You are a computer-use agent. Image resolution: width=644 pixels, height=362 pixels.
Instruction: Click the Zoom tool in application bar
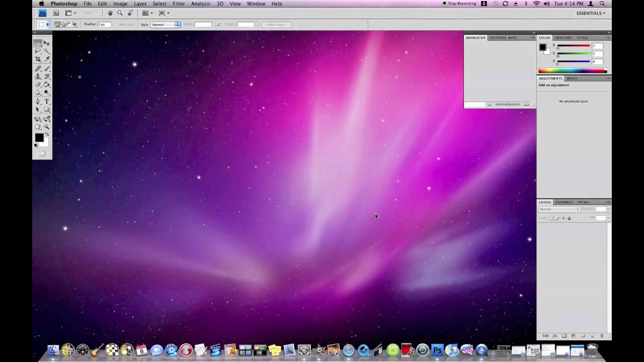click(x=120, y=13)
